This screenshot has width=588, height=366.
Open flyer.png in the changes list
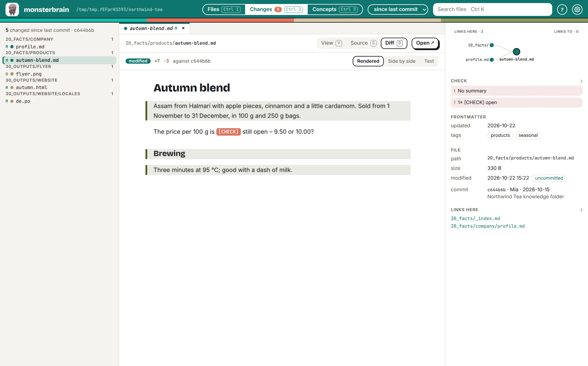(x=60, y=74)
